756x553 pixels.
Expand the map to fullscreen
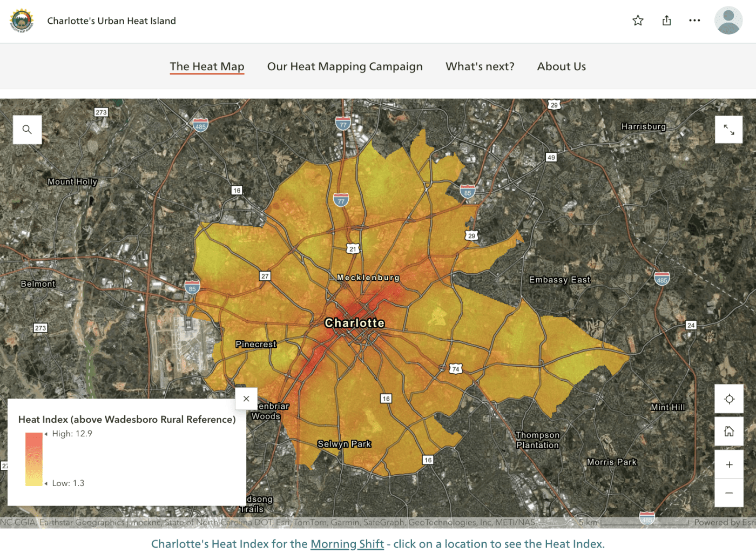(x=728, y=130)
